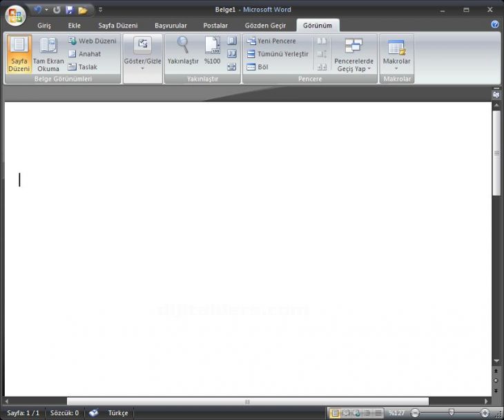
Task: Click the Redo icon in quick access toolbar
Action: [57, 10]
